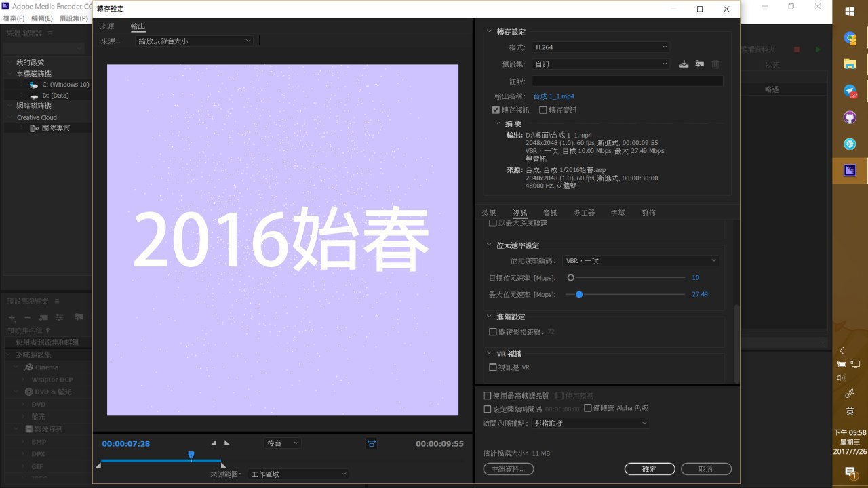Switch to the 字幕 tab
Image resolution: width=868 pixels, height=488 pixels.
[618, 213]
